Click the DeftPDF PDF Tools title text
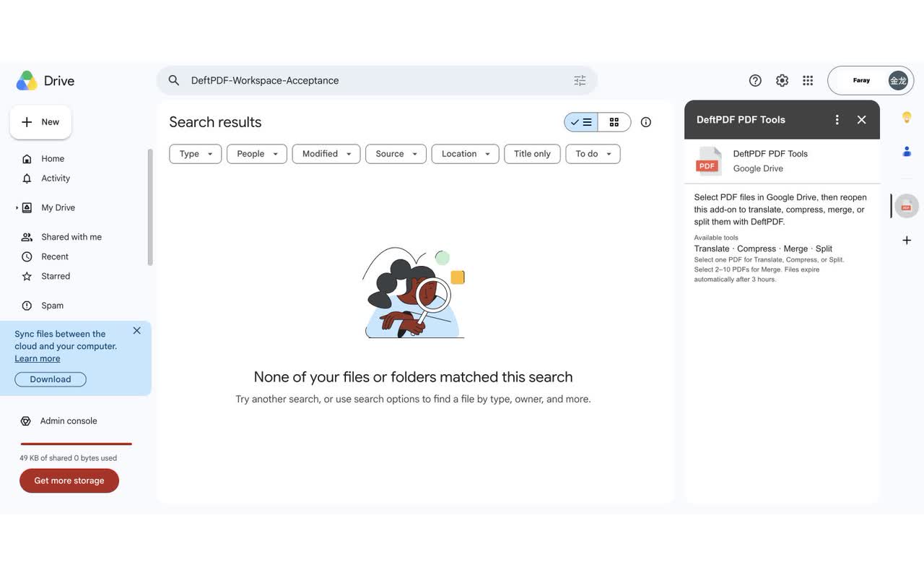924x578 pixels. [x=741, y=120]
